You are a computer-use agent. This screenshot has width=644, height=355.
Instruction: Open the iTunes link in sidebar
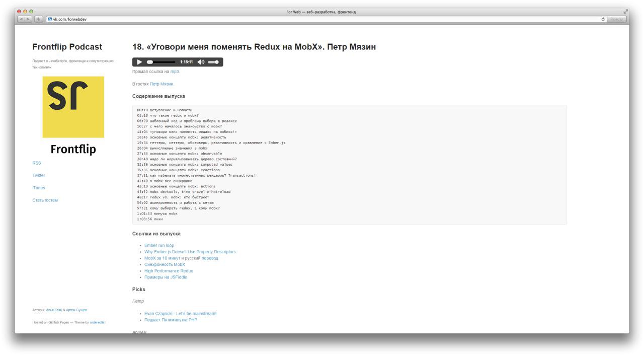click(x=39, y=188)
